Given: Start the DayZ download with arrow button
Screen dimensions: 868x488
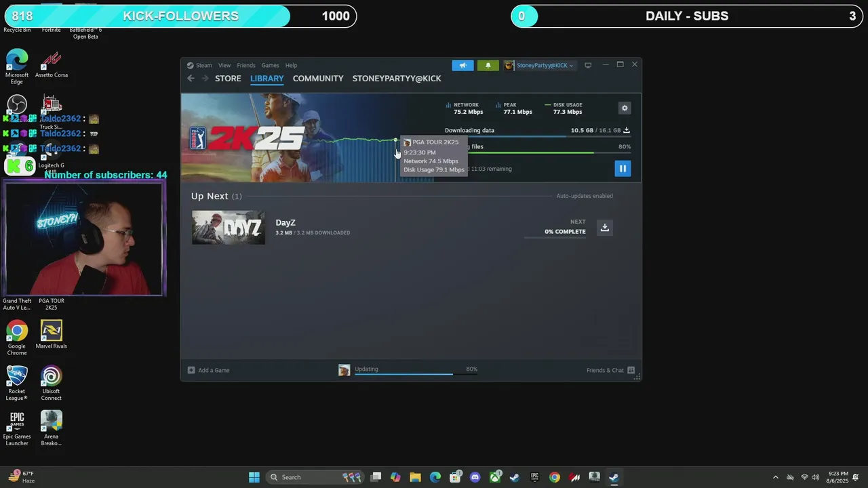Looking at the screenshot, I should point(605,228).
